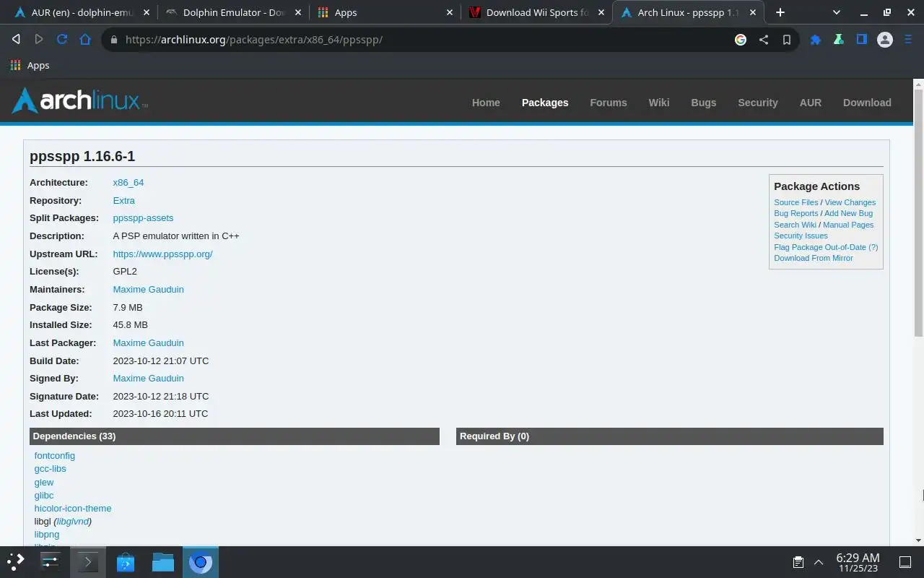Image resolution: width=924 pixels, height=578 pixels.
Task: Open the browser main menu icon
Action: tap(908, 40)
